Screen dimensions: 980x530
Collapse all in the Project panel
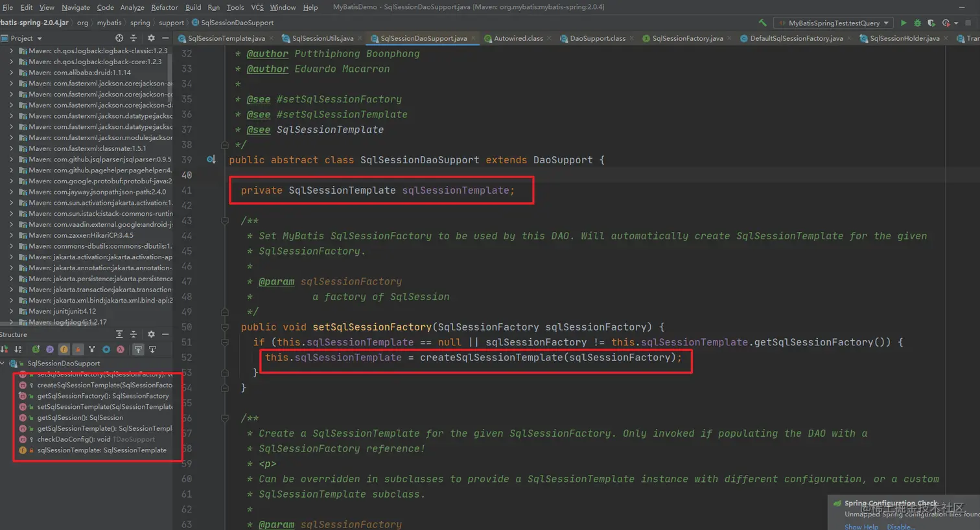tap(134, 38)
